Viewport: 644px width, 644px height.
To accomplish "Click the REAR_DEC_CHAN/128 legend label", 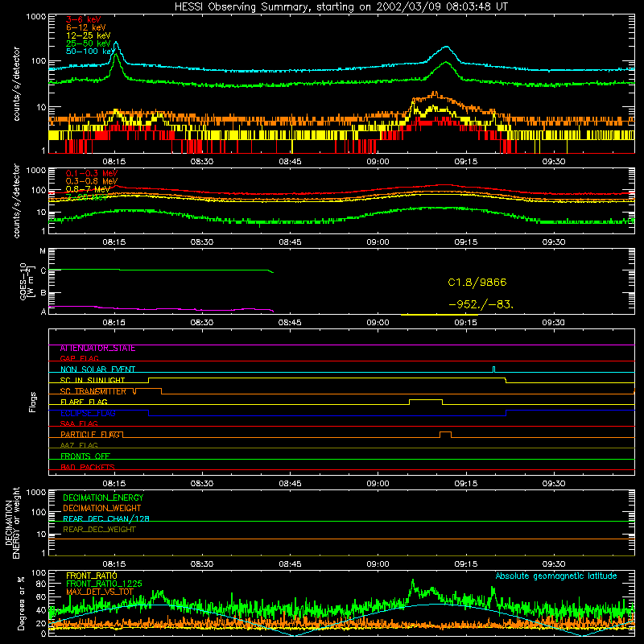I will click(106, 518).
